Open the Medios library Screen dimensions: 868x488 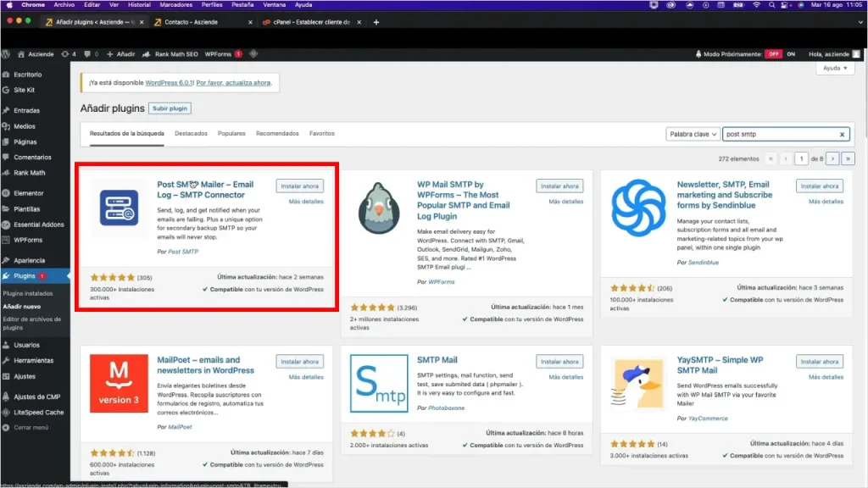pos(25,126)
